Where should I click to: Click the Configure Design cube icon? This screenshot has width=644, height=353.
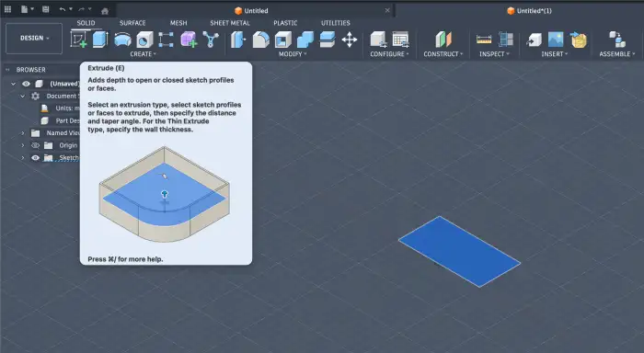[378, 40]
